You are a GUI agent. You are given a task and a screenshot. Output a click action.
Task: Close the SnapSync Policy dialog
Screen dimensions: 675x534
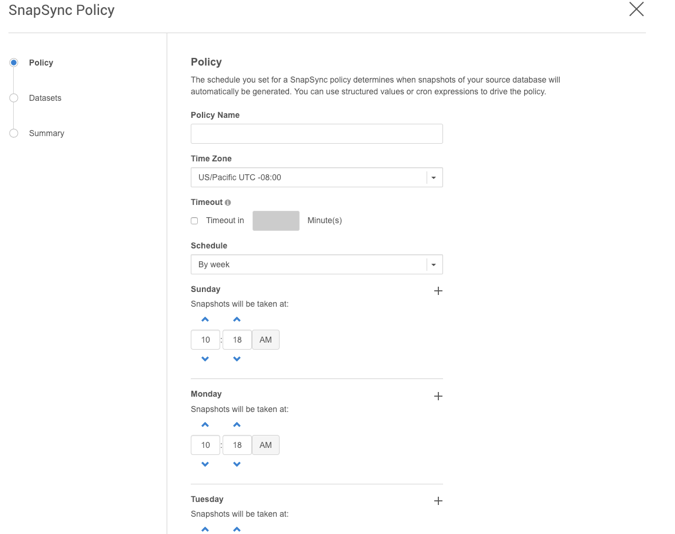(x=636, y=10)
